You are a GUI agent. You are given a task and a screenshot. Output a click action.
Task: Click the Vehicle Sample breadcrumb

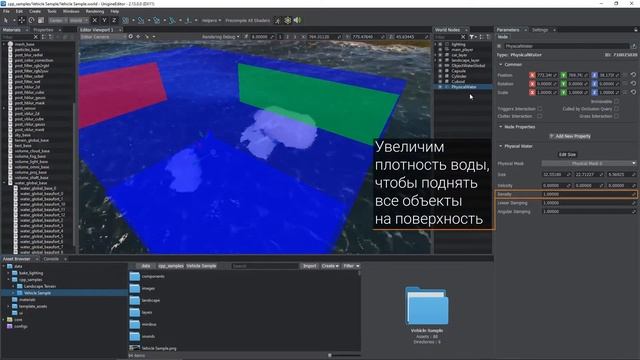coord(201,266)
